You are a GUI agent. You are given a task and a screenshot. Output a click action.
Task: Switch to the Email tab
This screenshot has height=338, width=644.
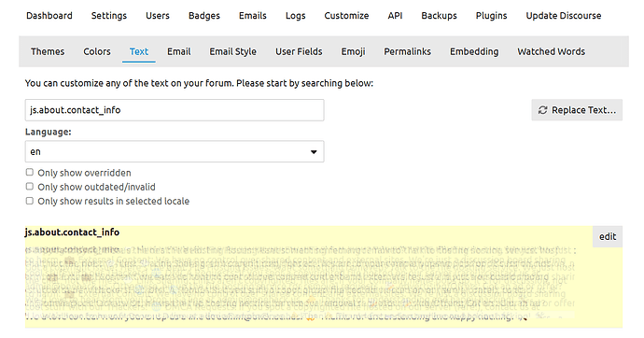coord(178,51)
